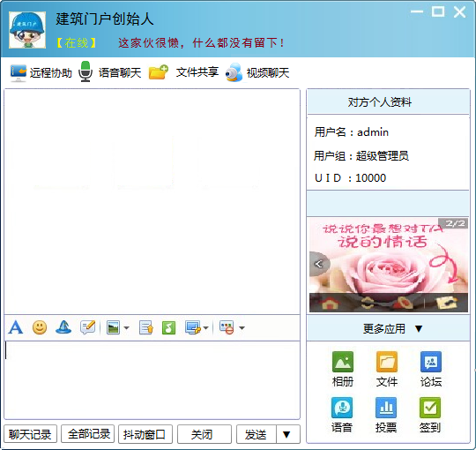Open the 签到 check-in app
Image resolution: width=476 pixels, height=450 pixels.
tap(430, 415)
